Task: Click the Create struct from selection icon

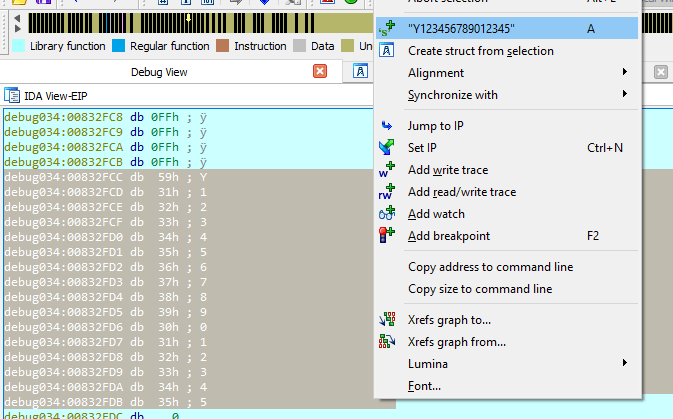Action: [388, 51]
